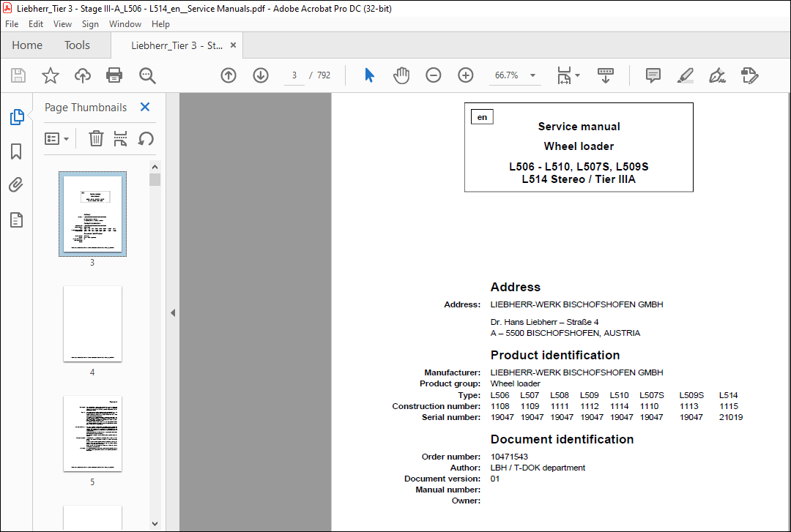Click the type 'L507S' text
Screen dimensions: 791x532
click(652, 395)
